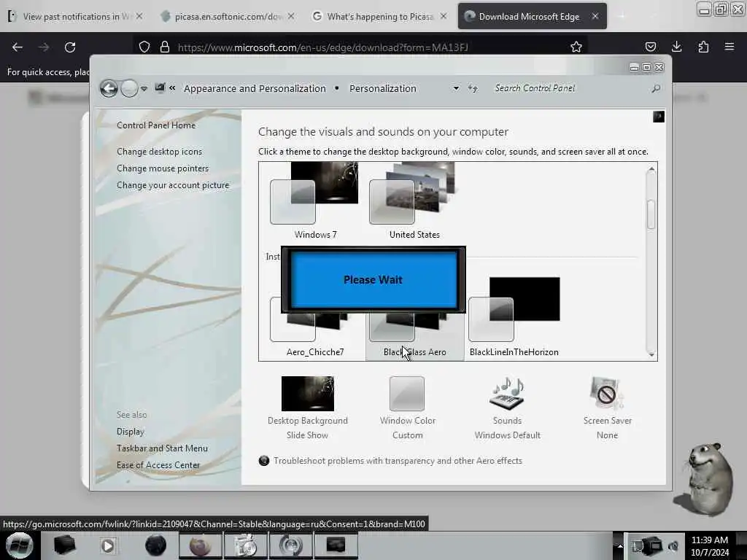
Task: Go back in the Firefox browser
Action: [18, 47]
